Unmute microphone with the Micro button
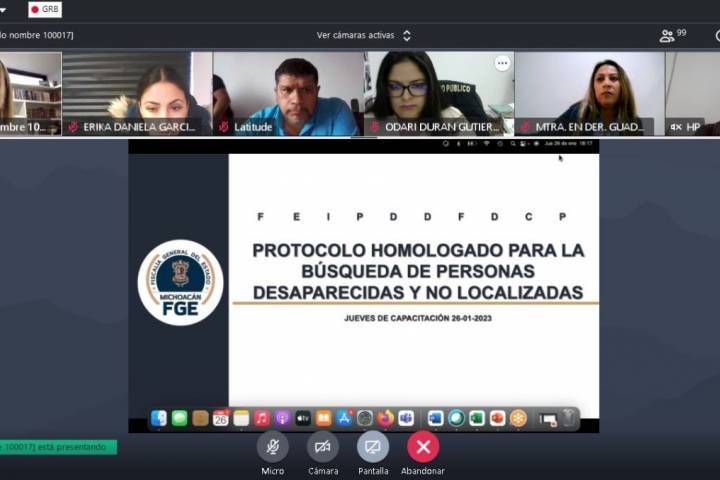This screenshot has width=720, height=480. click(272, 446)
